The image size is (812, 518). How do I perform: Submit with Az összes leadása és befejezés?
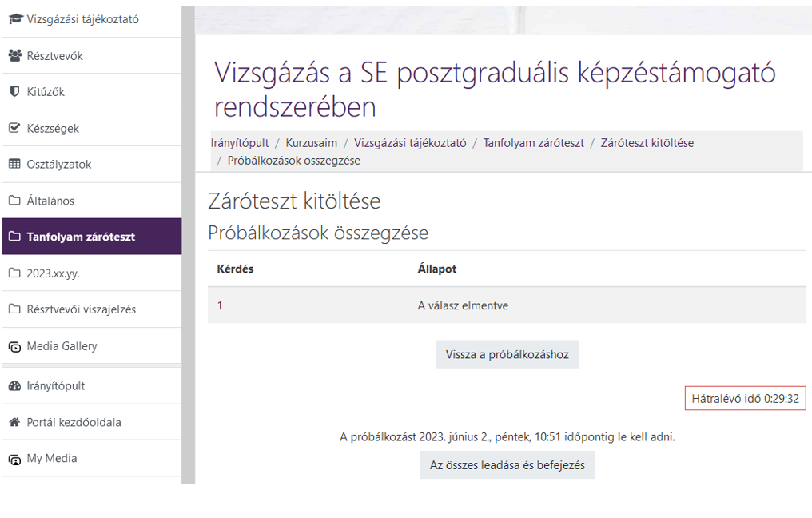[x=507, y=465]
